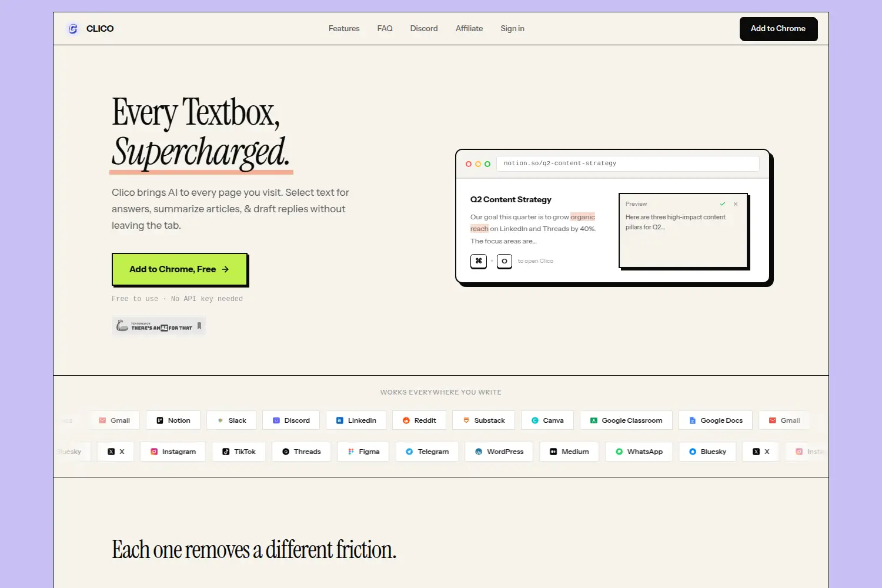Click the Slack icon chip
Viewport: 882px width, 588px height.
[232, 420]
